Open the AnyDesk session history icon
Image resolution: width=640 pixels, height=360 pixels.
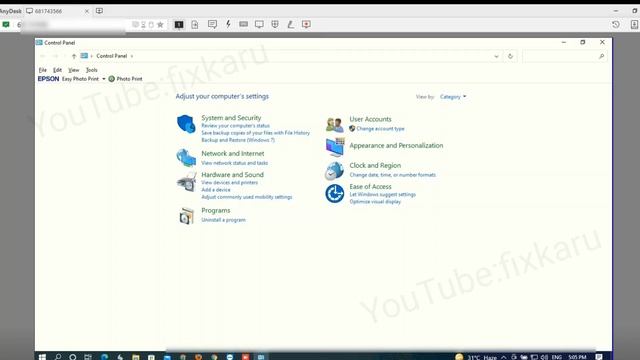pos(616,24)
